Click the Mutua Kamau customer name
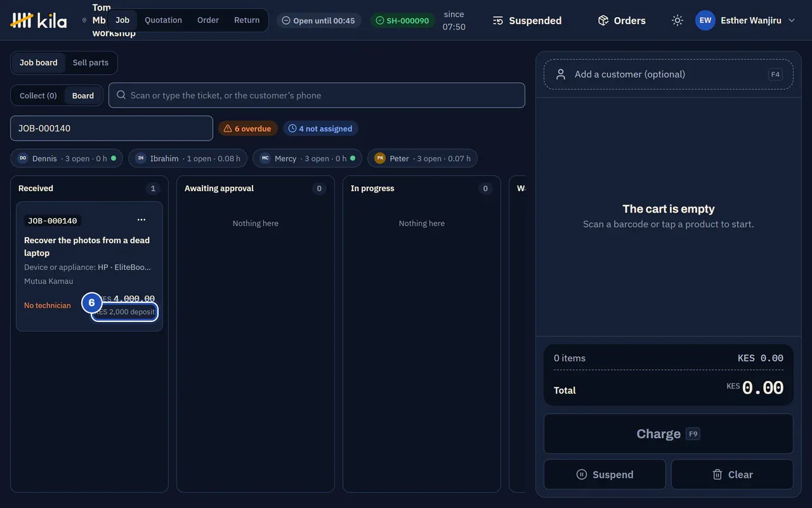 click(49, 281)
